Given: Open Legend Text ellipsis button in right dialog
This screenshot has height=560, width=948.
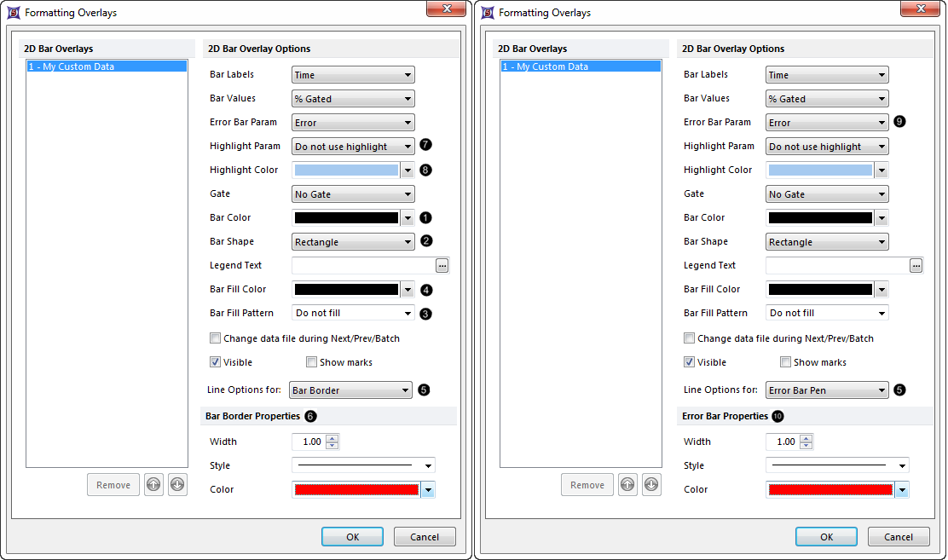Looking at the screenshot, I should pos(916,266).
